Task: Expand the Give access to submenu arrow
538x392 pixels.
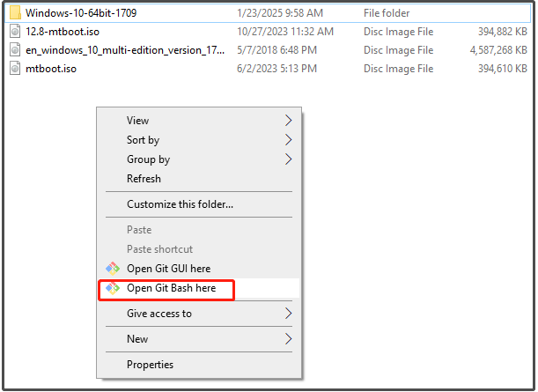Action: [x=288, y=314]
